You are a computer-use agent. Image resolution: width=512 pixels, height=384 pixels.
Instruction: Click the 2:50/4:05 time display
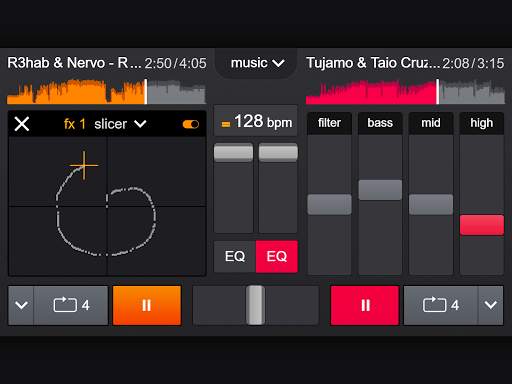[x=176, y=63]
